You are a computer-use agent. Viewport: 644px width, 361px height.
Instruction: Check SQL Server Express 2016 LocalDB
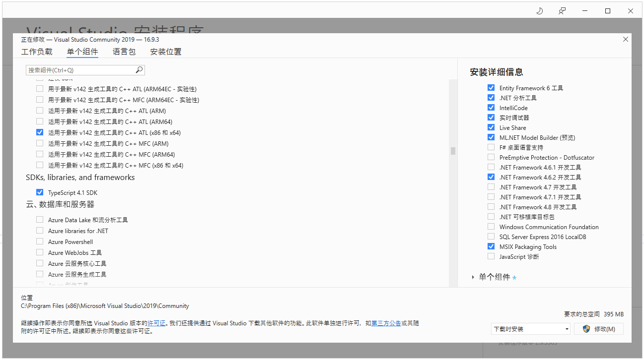click(x=491, y=237)
